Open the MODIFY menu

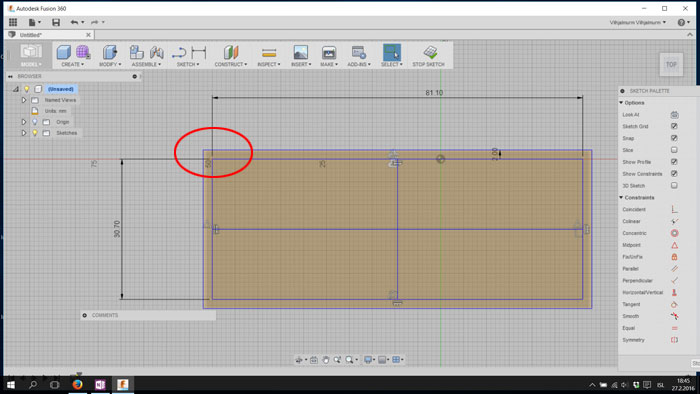[110, 65]
